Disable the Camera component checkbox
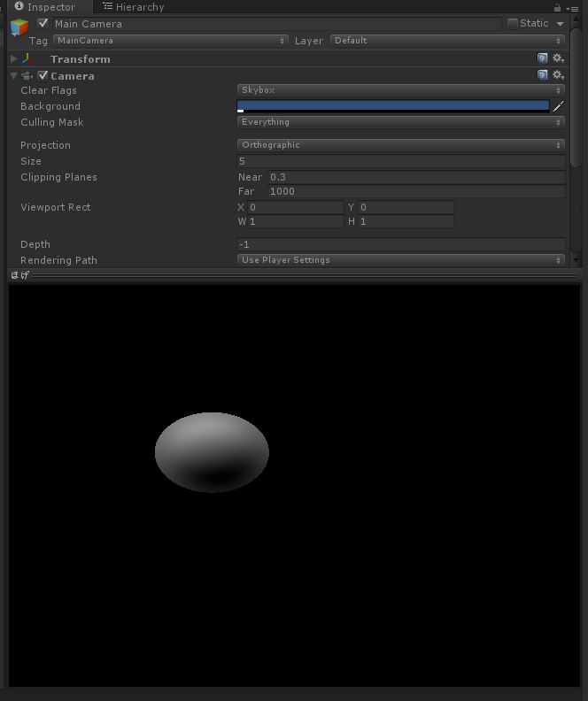The height and width of the screenshot is (701, 588). pyautogui.click(x=43, y=75)
